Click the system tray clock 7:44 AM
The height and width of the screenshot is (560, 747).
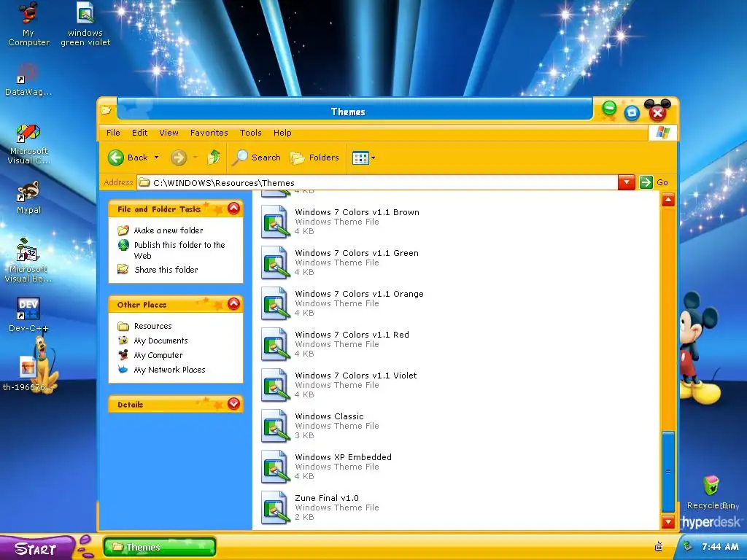coord(720,547)
